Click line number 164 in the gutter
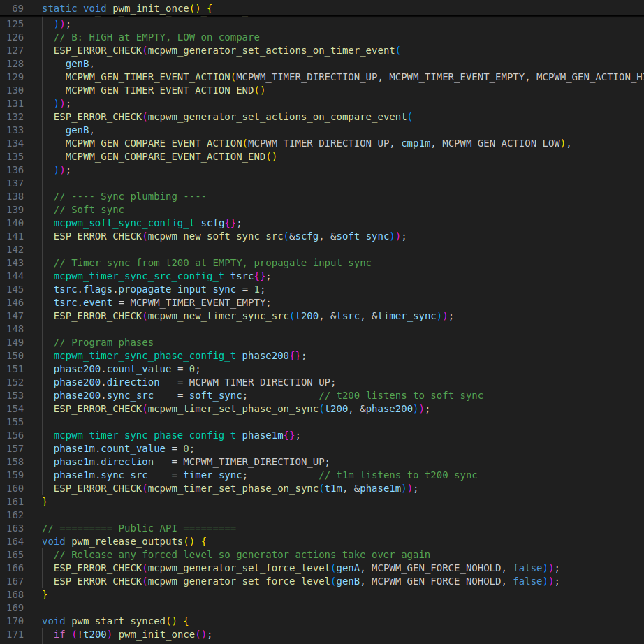This screenshot has height=644, width=644. click(x=15, y=541)
